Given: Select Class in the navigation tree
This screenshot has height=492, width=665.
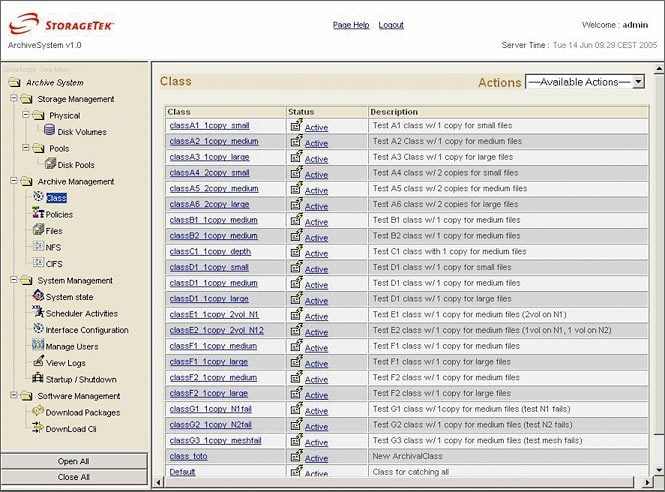Looking at the screenshot, I should tap(56, 198).
